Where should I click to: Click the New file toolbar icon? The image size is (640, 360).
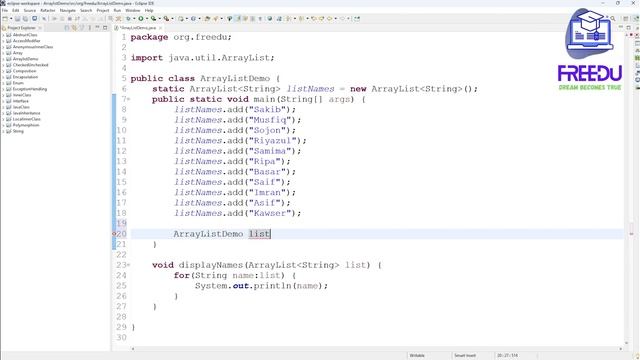point(5,18)
